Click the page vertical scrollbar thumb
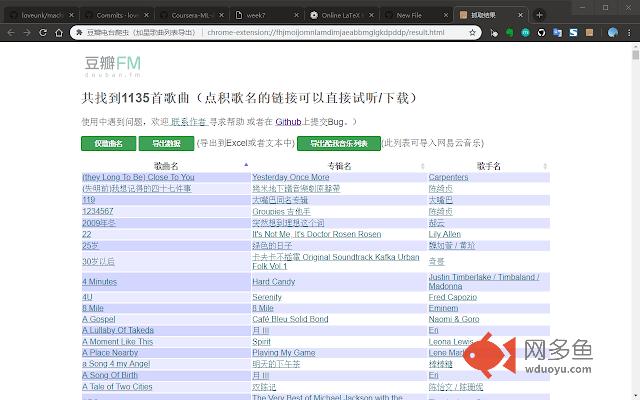 tap(636, 55)
